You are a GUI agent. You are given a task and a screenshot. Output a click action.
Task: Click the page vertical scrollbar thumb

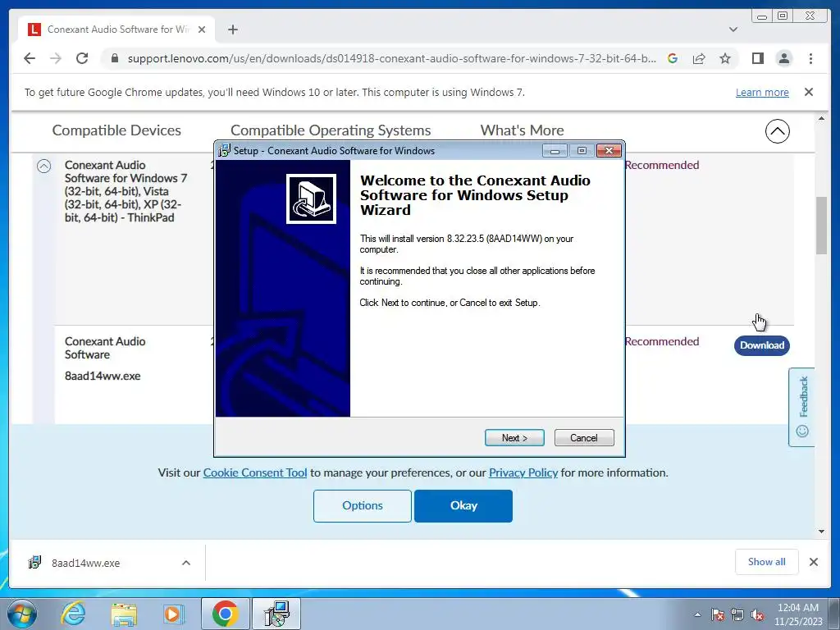[x=821, y=226]
